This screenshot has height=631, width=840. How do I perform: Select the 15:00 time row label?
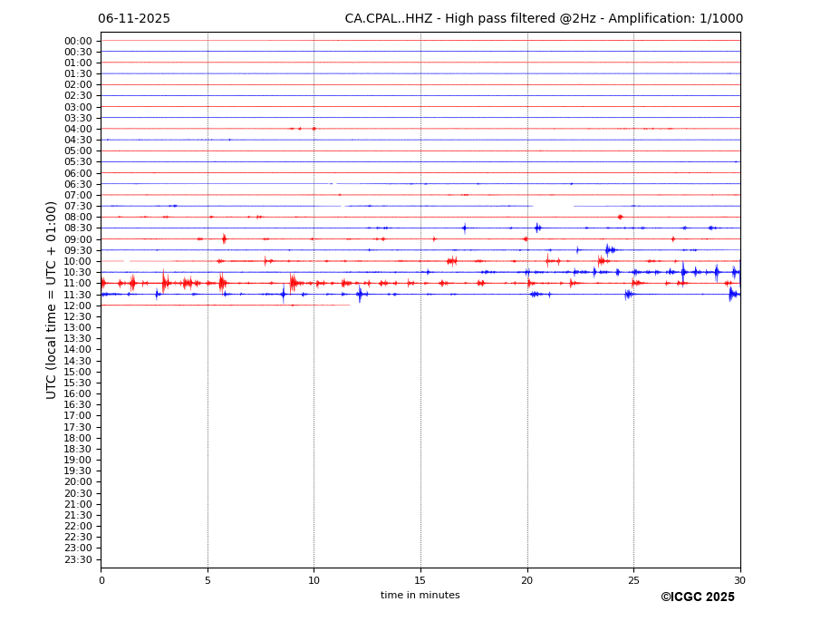tap(78, 372)
